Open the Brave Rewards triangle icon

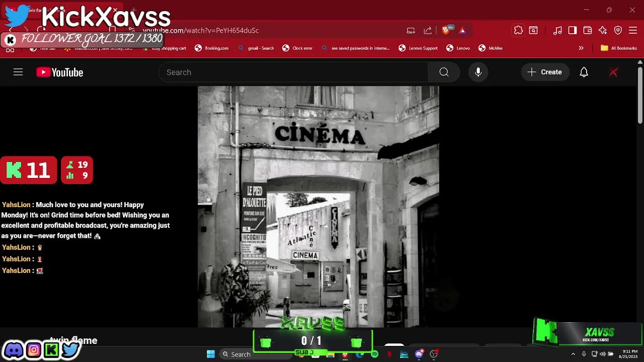[462, 31]
